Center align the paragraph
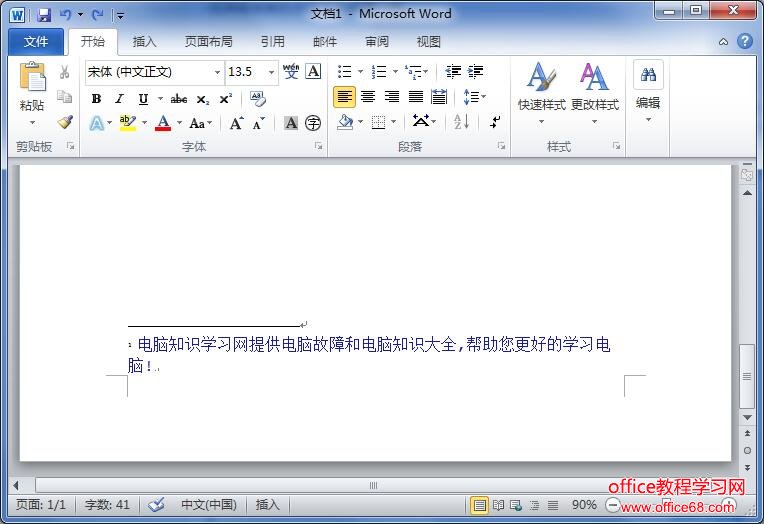 (x=368, y=97)
